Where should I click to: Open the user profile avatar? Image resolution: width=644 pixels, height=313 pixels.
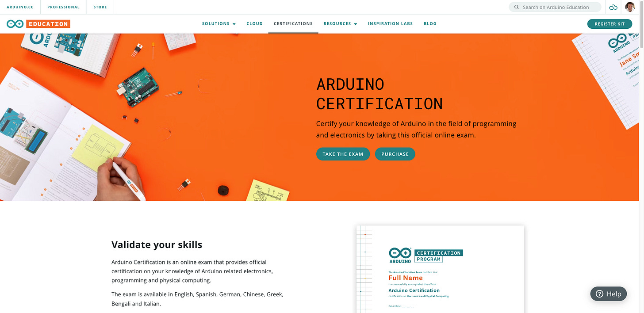click(x=630, y=7)
